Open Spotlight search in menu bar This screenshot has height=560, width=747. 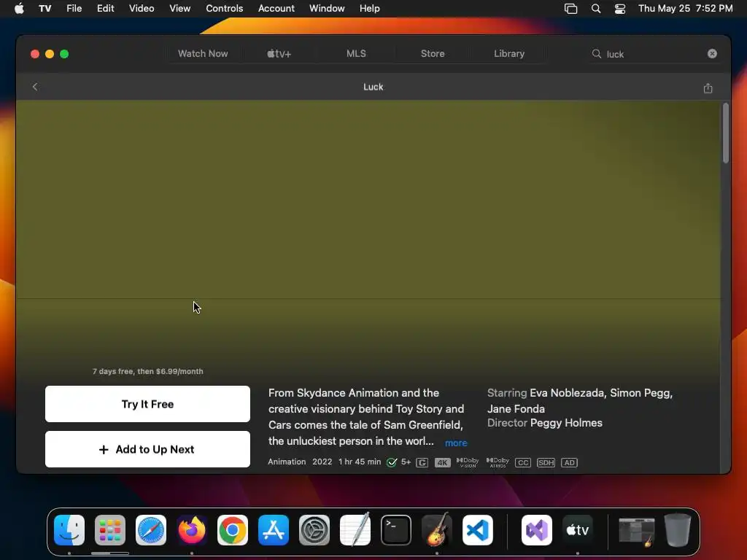(595, 8)
